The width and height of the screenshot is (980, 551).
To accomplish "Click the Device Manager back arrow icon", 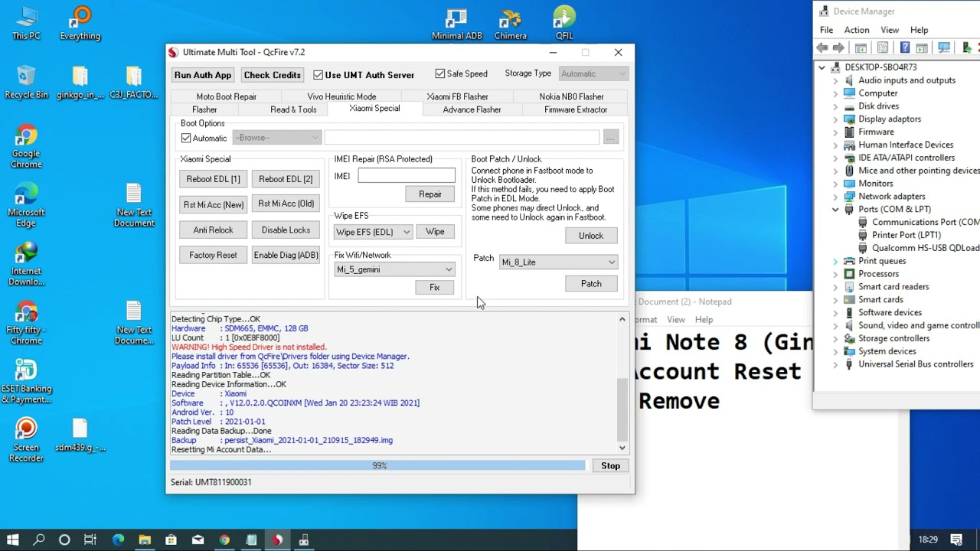I will pos(822,47).
